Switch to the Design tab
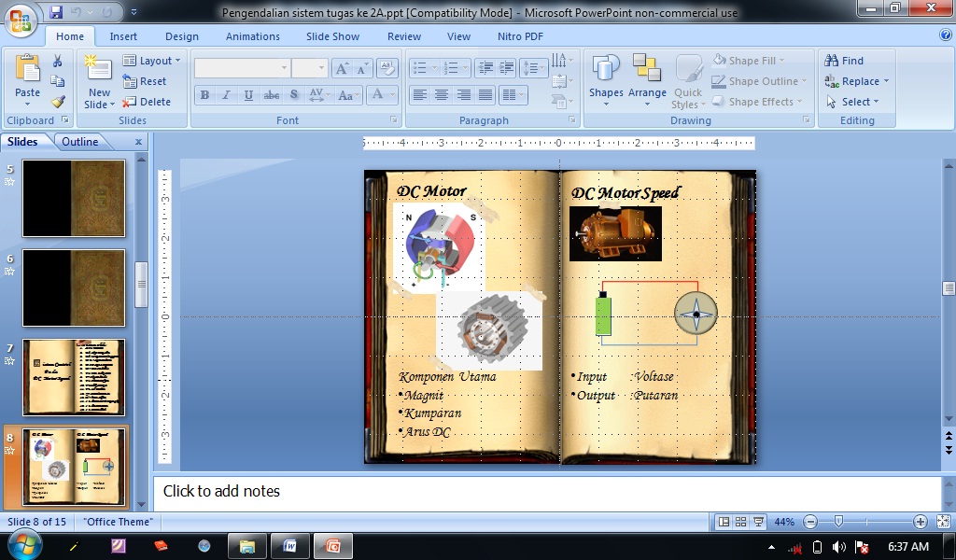Viewport: 956px width, 560px height. (182, 36)
